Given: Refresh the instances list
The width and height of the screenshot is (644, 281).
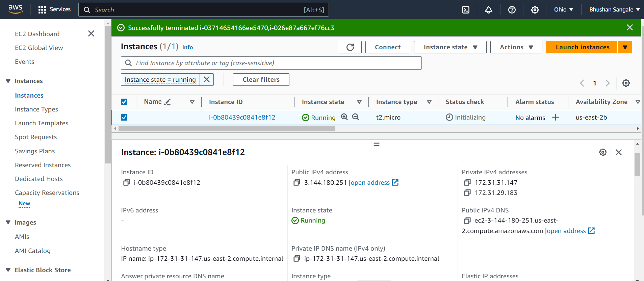Looking at the screenshot, I should 350,47.
